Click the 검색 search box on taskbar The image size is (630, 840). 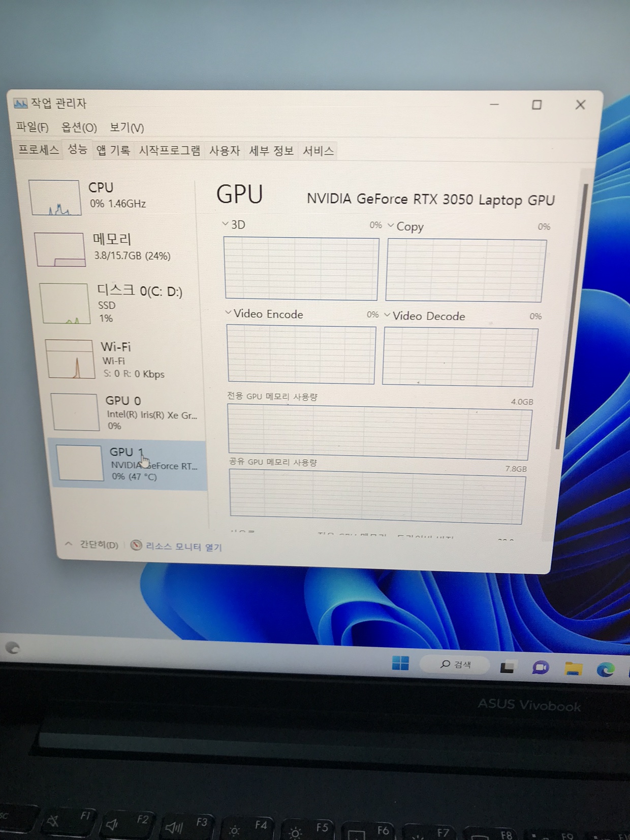pos(455,664)
